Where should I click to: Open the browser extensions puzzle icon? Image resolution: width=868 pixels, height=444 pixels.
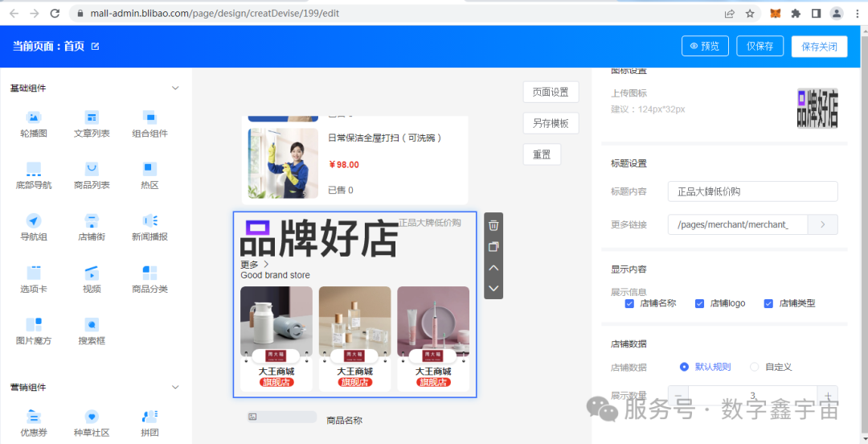(x=796, y=14)
